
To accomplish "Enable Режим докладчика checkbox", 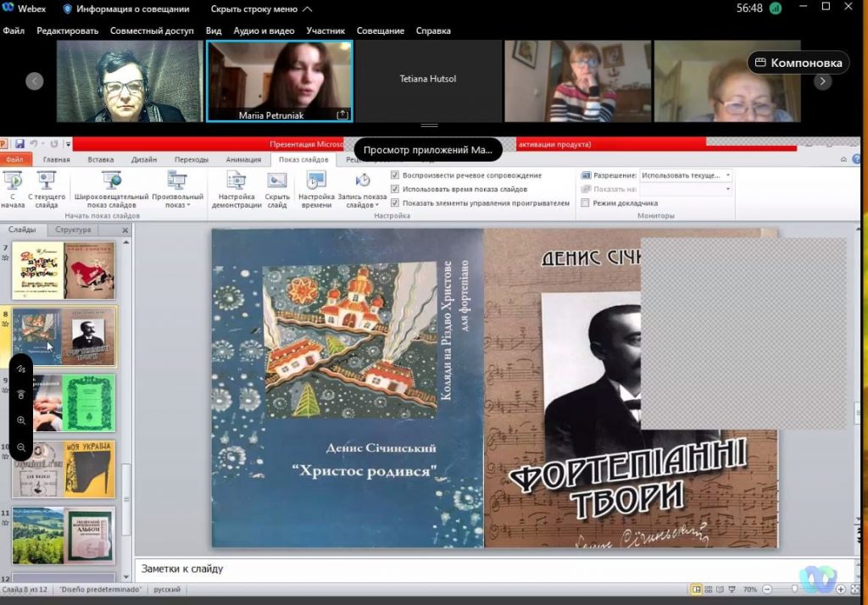I will pos(586,203).
